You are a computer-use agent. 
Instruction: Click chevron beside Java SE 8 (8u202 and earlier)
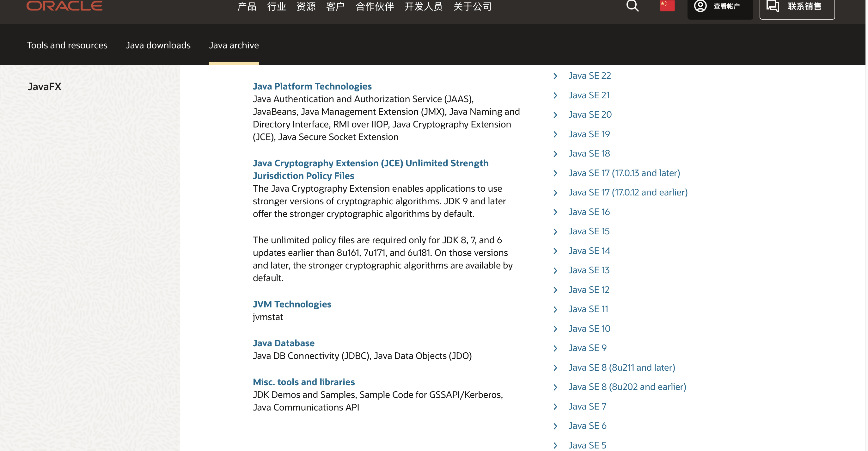555,387
